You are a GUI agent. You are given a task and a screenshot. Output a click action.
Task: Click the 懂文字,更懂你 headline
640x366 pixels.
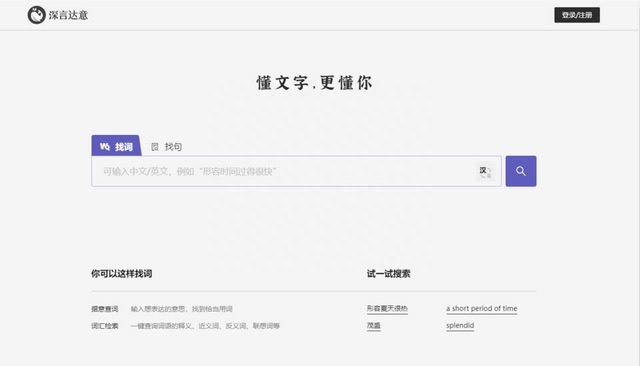click(x=314, y=83)
